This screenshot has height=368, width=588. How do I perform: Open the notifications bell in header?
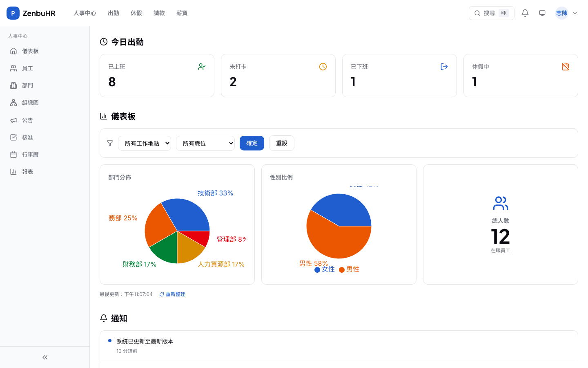click(x=525, y=13)
